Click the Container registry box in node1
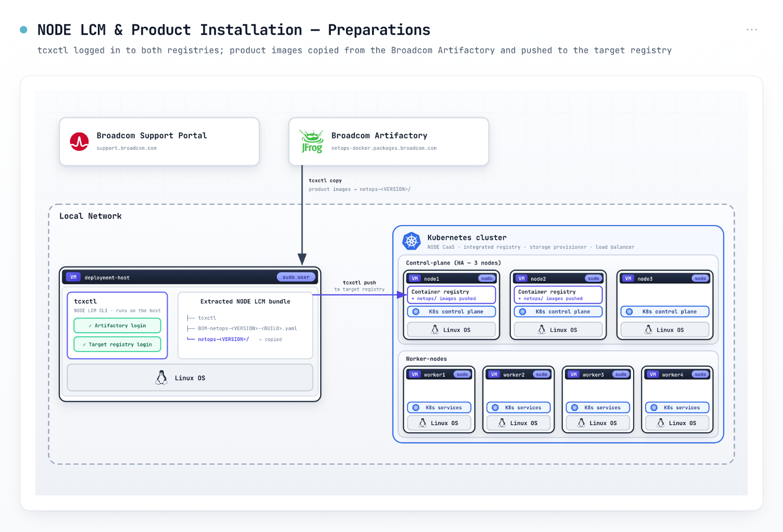The height and width of the screenshot is (532, 783). (x=451, y=295)
